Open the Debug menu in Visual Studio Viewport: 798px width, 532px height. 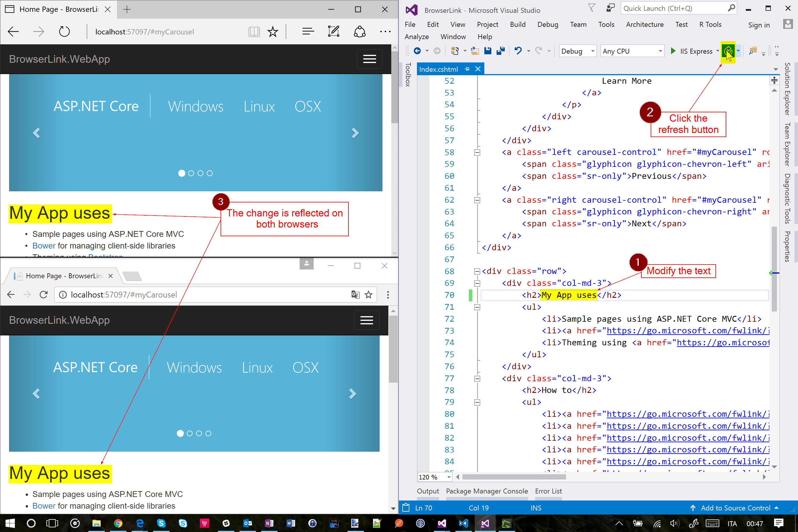[x=546, y=24]
